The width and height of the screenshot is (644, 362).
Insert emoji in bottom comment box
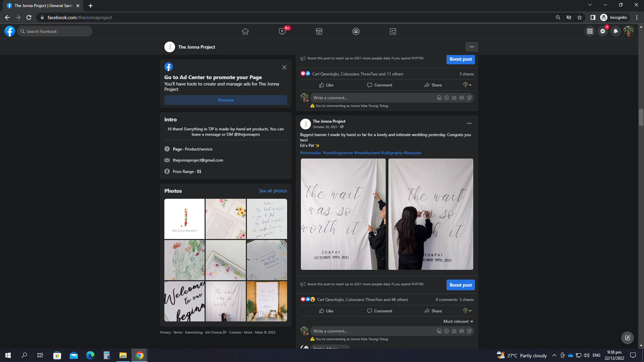click(446, 331)
